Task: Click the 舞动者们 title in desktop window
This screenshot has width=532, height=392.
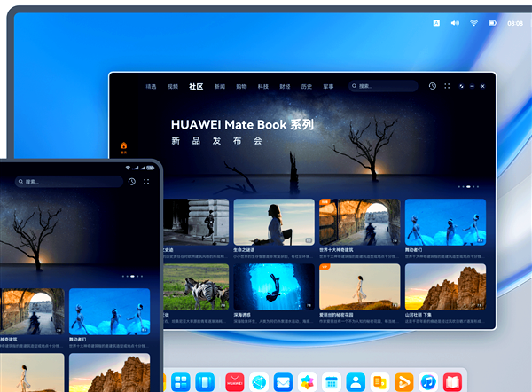Action: pyautogui.click(x=413, y=250)
